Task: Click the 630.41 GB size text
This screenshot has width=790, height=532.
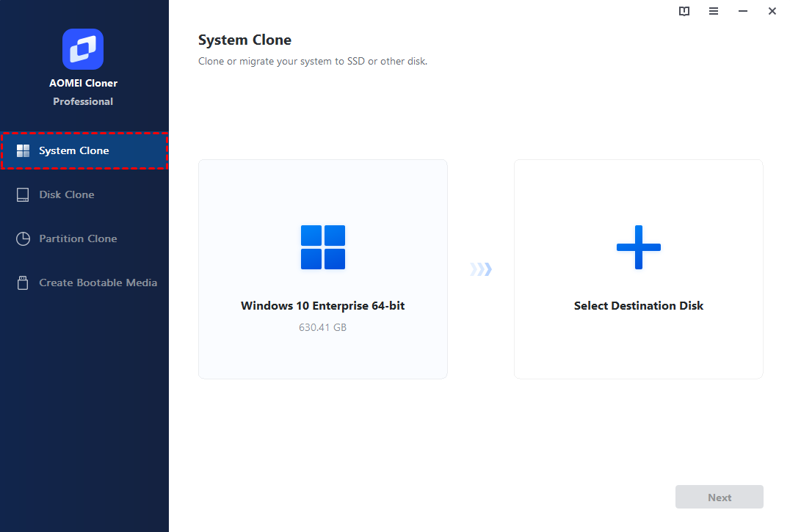Action: [323, 328]
